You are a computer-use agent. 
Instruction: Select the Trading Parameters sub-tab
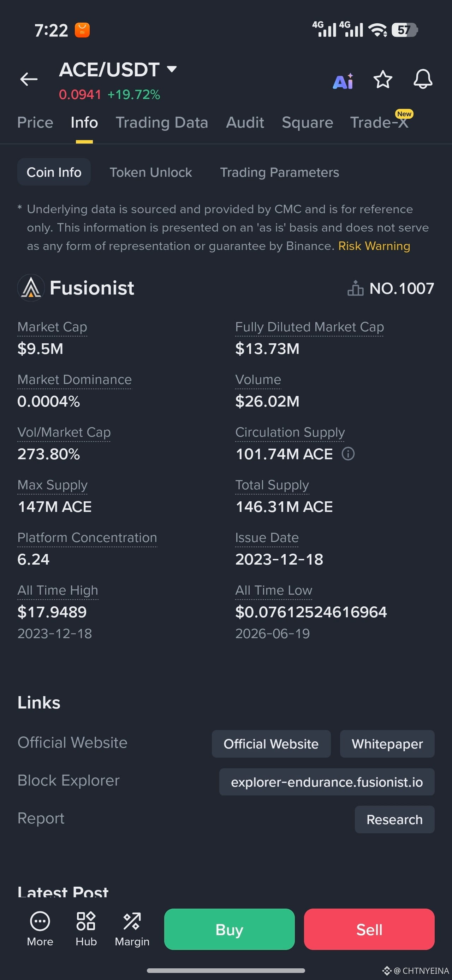click(x=279, y=172)
